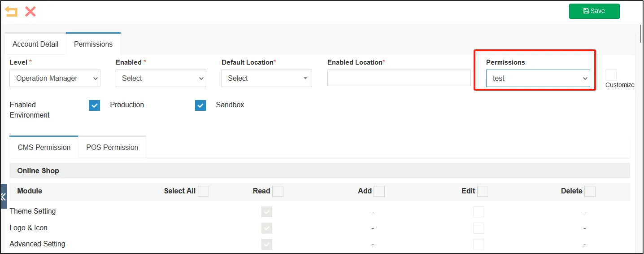This screenshot has width=644, height=254.
Task: Tick the Customize checkbox
Action: tap(611, 75)
